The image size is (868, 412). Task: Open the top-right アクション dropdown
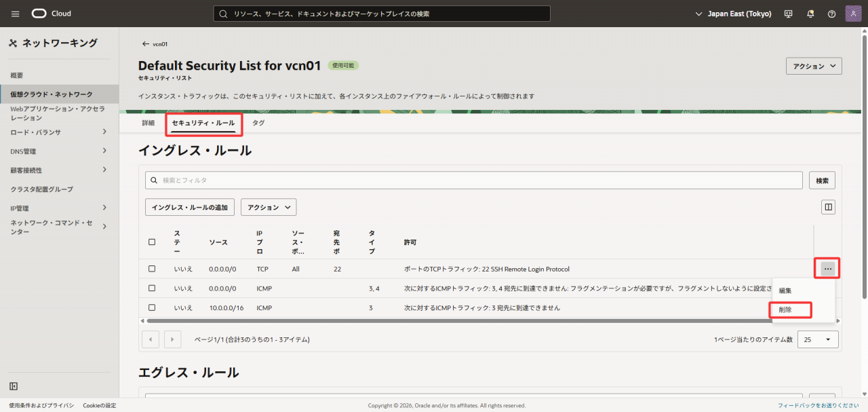[814, 66]
